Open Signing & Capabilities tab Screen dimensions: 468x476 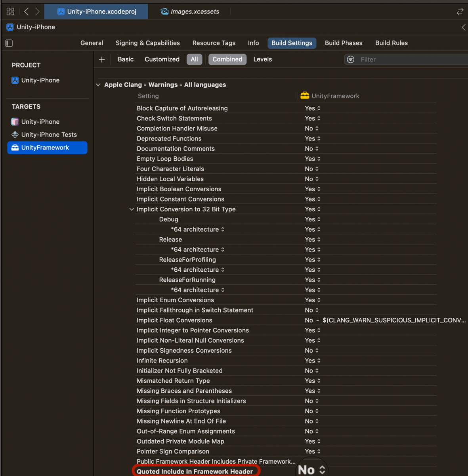coord(148,43)
